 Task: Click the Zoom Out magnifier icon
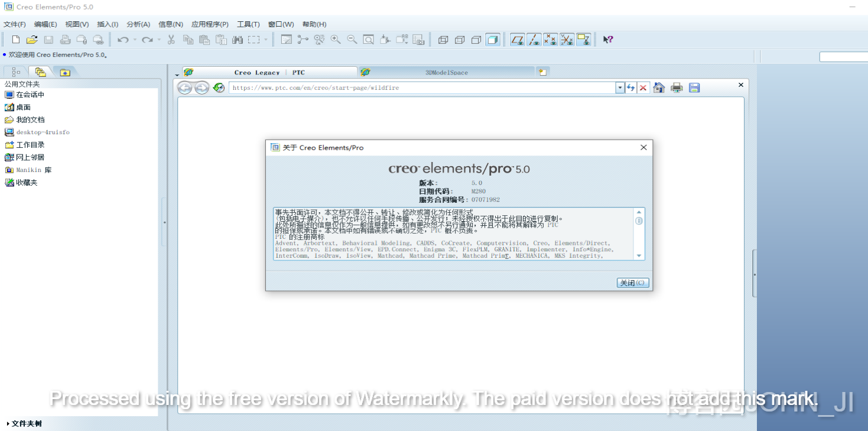(352, 40)
